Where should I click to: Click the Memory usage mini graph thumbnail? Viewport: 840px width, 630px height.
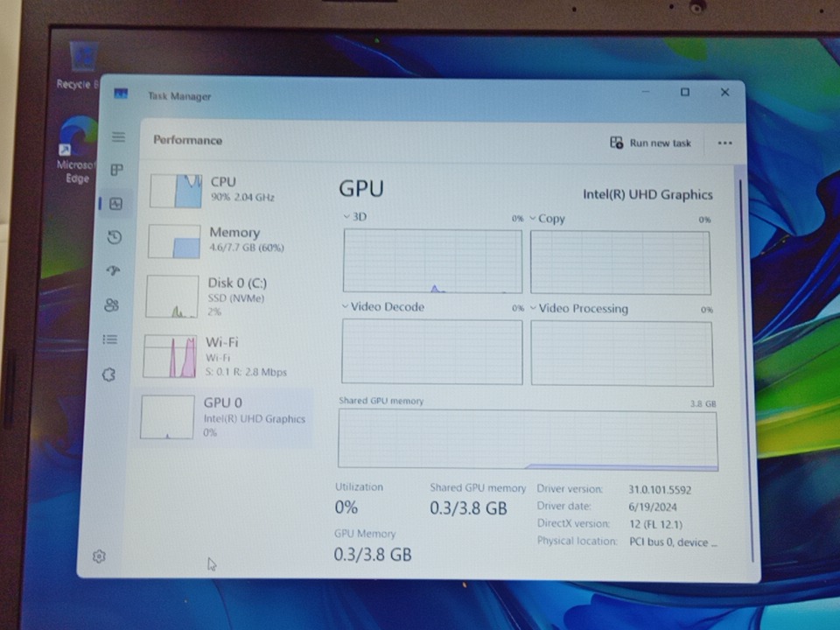(174, 241)
